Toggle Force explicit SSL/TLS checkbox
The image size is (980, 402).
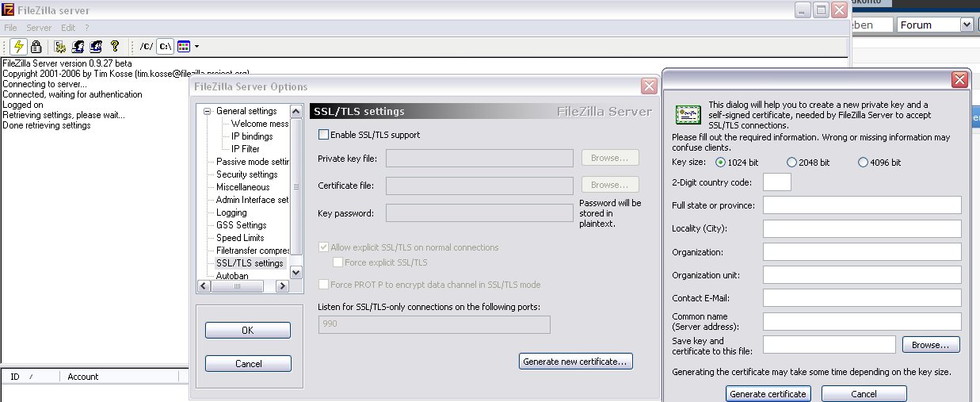coord(338,262)
